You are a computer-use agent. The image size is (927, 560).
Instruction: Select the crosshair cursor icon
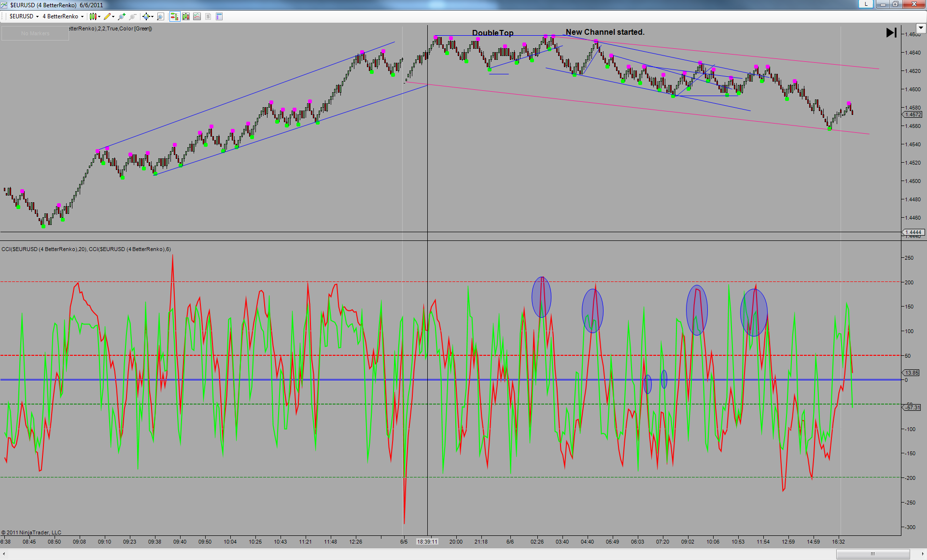pyautogui.click(x=146, y=16)
